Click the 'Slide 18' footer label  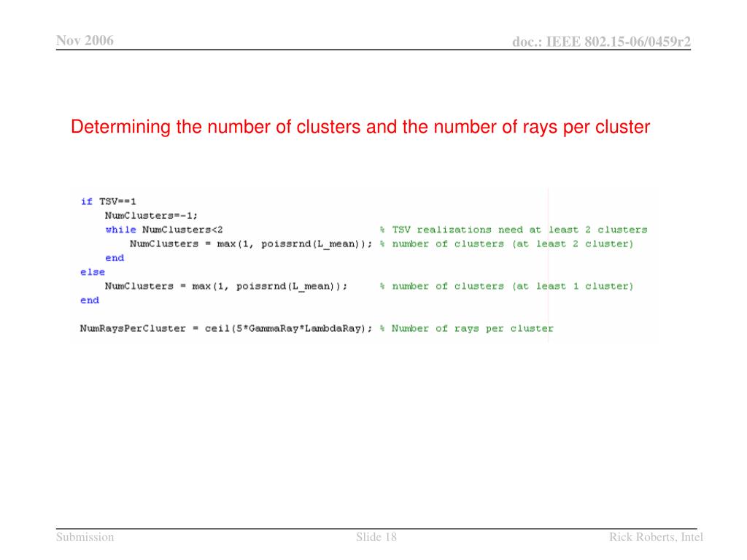pyautogui.click(x=376, y=537)
